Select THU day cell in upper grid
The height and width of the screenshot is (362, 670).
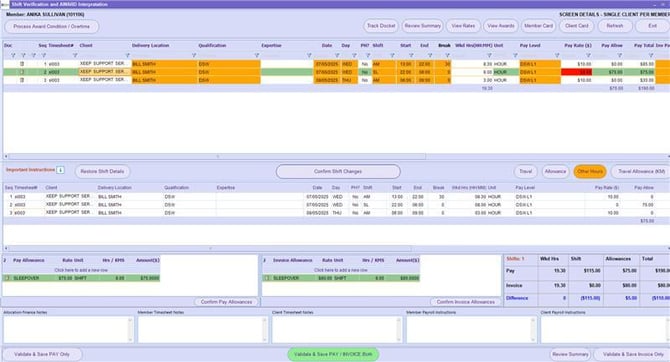(x=349, y=80)
